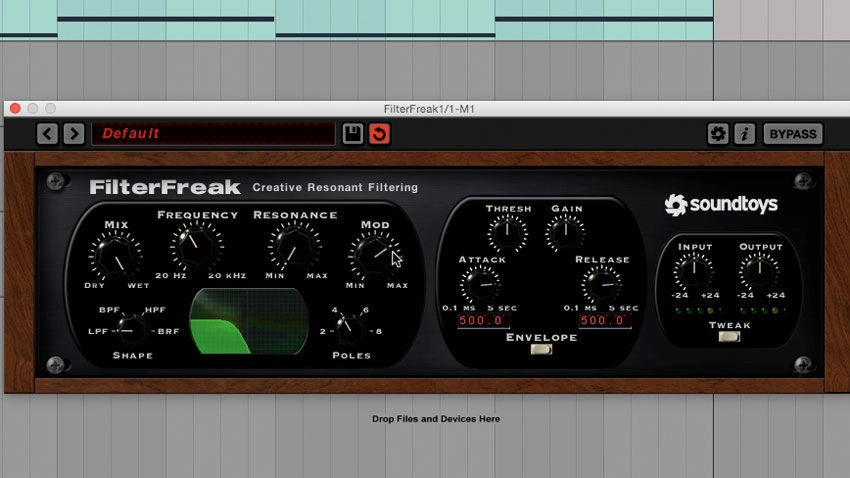Viewport: 850px width, 478px height.
Task: Select BRF filter shape label
Action: tap(168, 331)
